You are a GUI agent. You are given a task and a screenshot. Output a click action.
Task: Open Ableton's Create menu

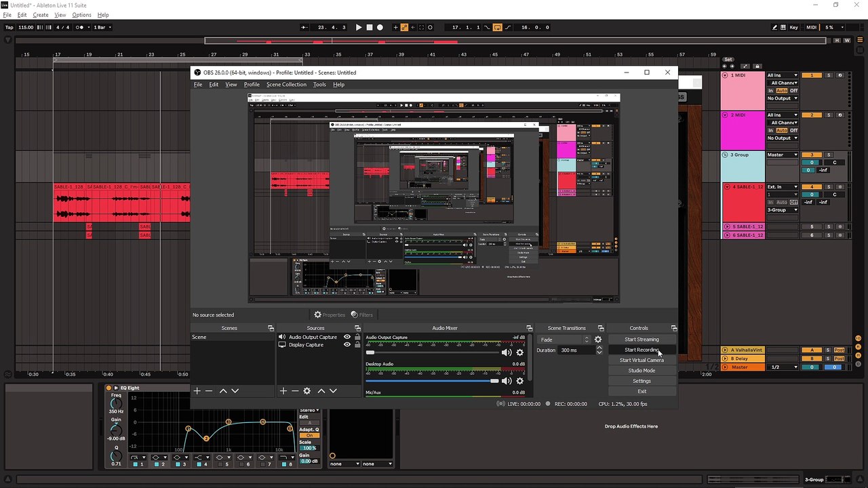pos(41,15)
